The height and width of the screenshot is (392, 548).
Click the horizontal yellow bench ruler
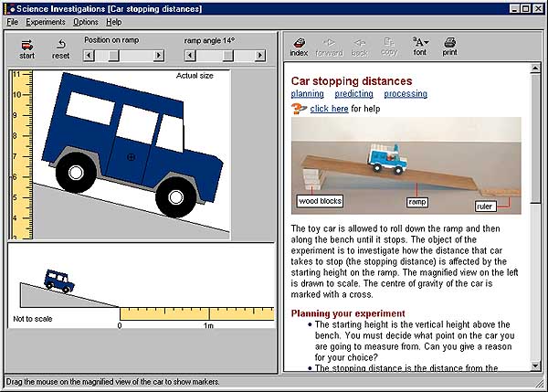point(196,313)
